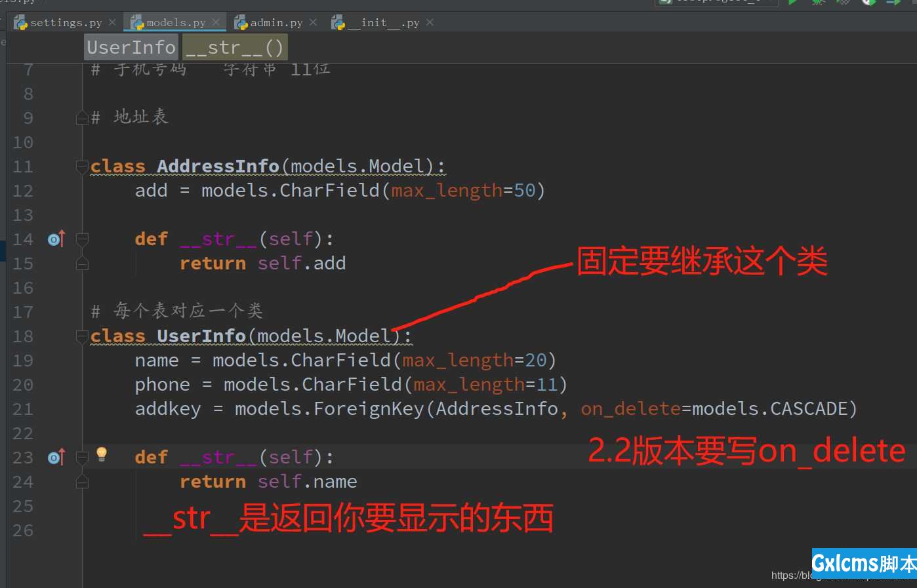This screenshot has height=588, width=917.
Task: Click the override gutter icon on line 14
Action: [x=56, y=239]
